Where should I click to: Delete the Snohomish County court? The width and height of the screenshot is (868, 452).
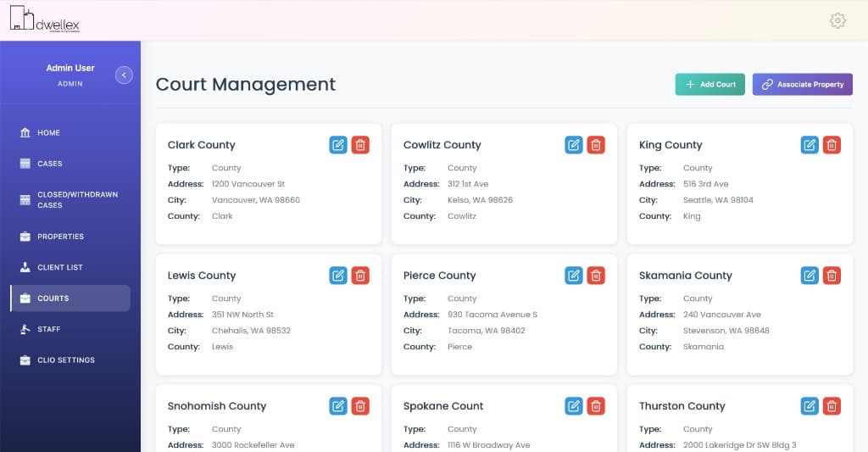[360, 406]
